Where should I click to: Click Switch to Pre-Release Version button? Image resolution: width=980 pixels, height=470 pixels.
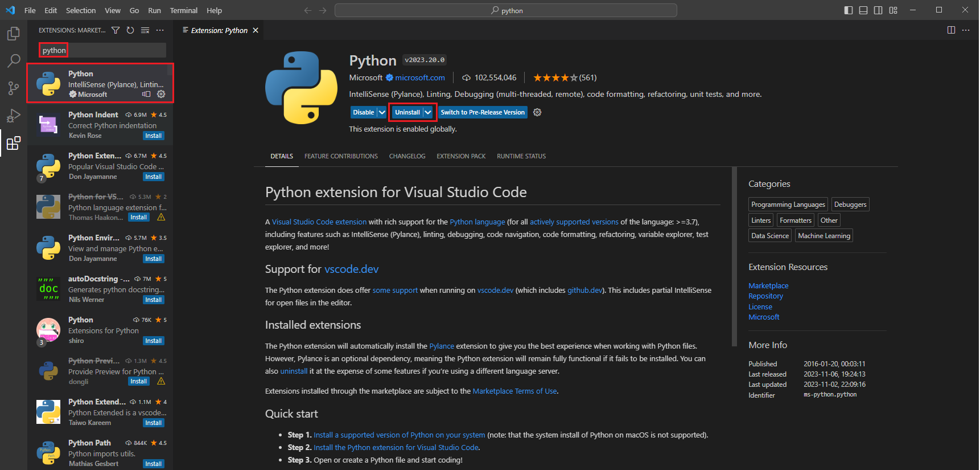tap(483, 112)
